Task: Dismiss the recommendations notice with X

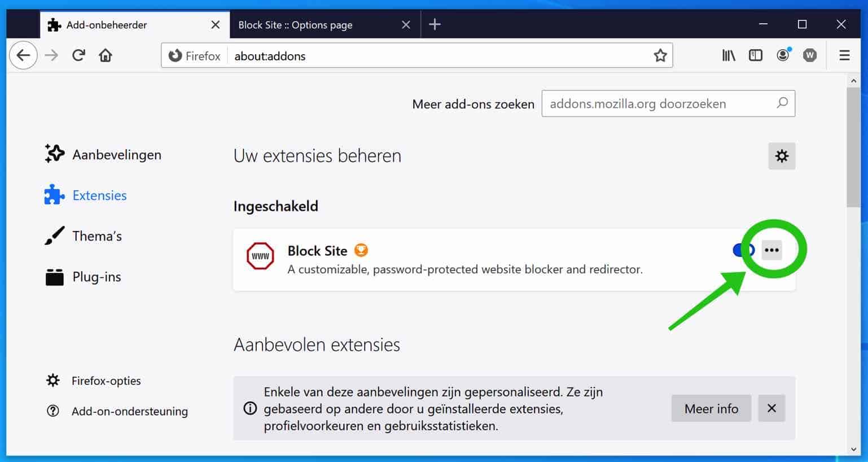Action: pyautogui.click(x=771, y=408)
